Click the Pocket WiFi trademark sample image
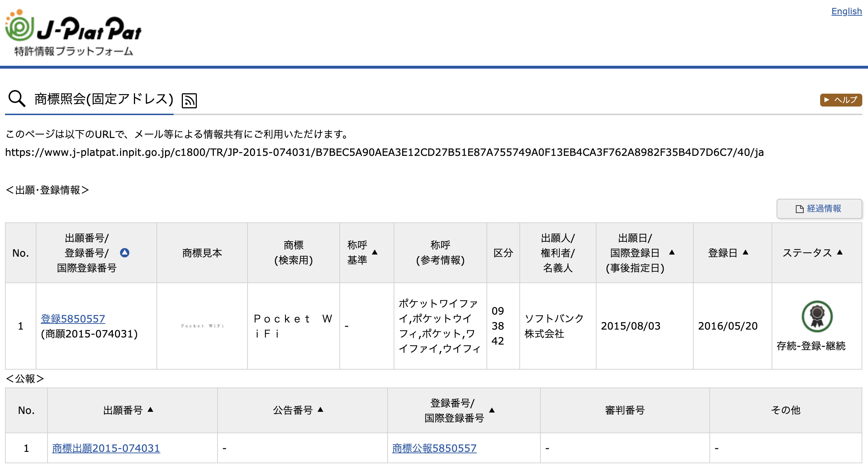The width and height of the screenshot is (868, 469). (x=202, y=326)
